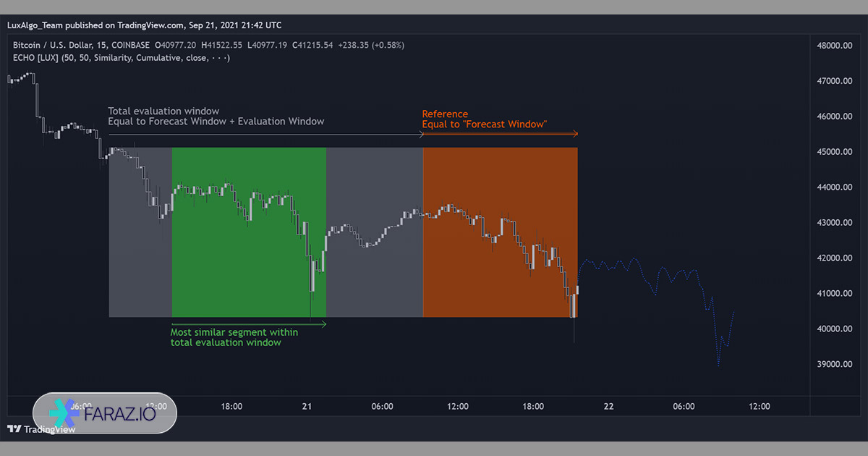Click the Total evaluation window annotation text
Screen dimensions: 868x456
(x=163, y=111)
